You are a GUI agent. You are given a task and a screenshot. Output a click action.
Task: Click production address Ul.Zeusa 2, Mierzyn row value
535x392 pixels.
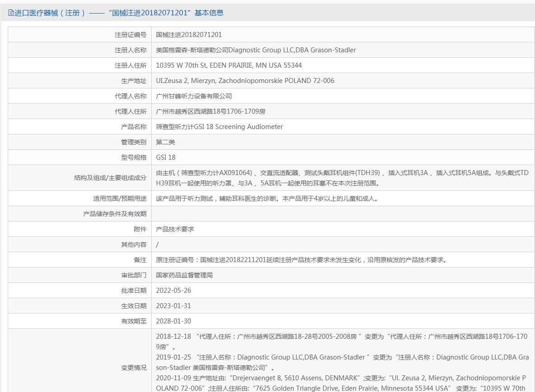pyautogui.click(x=245, y=81)
